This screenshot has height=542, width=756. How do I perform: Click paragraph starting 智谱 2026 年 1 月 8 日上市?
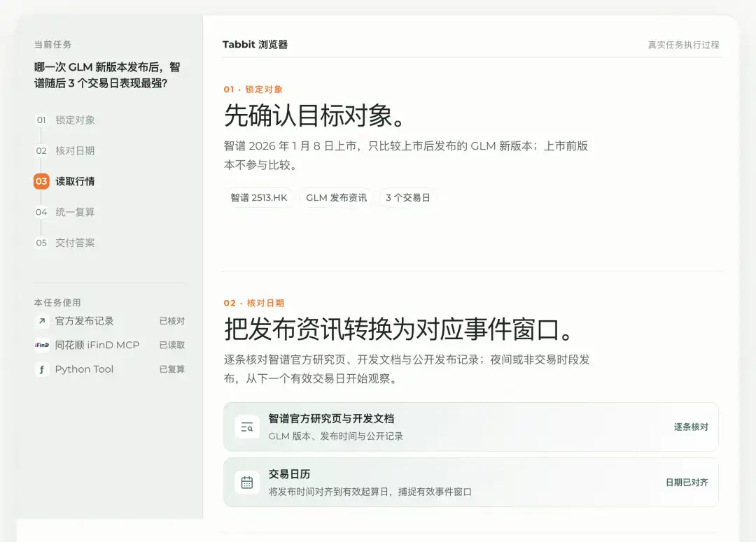(406, 155)
